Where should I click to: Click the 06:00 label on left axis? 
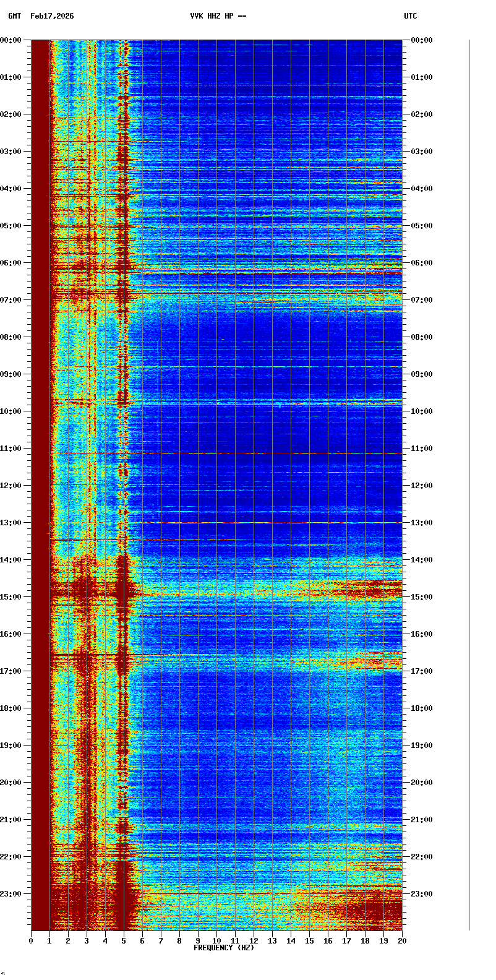coord(11,263)
